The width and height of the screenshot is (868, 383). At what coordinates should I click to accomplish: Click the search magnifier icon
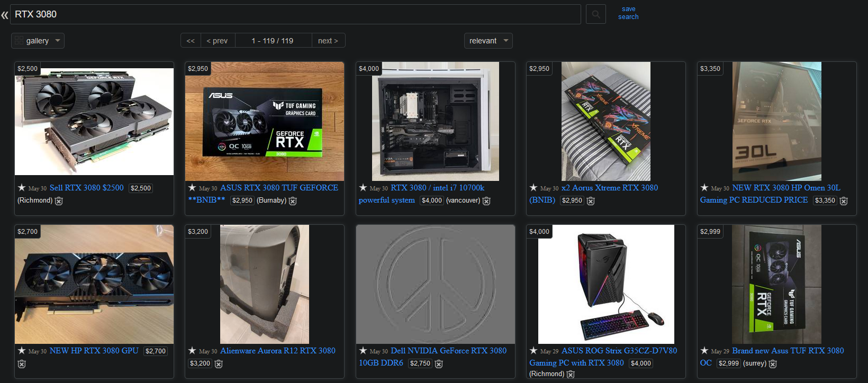[595, 14]
